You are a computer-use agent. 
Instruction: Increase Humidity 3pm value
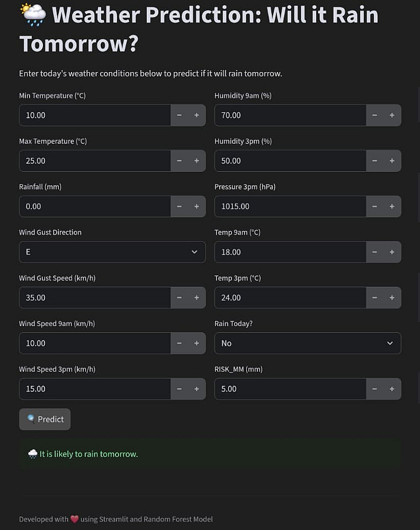(392, 161)
